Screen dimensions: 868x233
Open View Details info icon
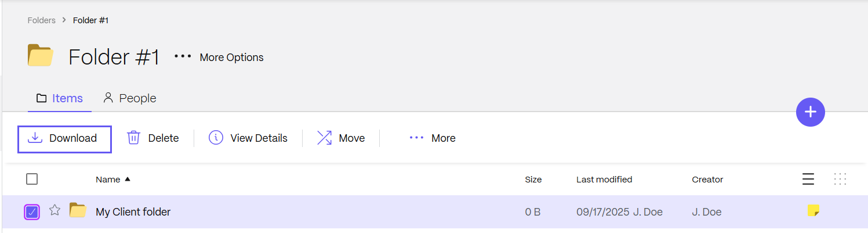pyautogui.click(x=216, y=138)
